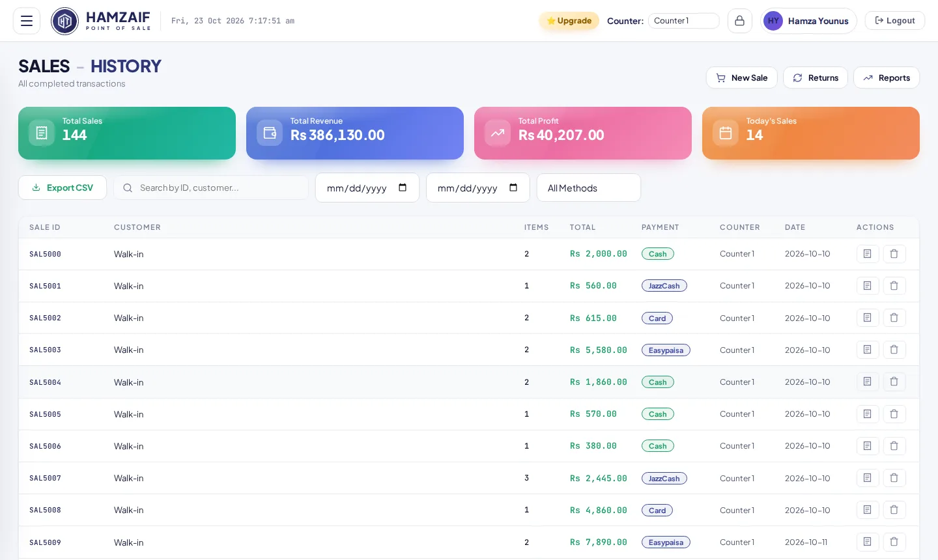
Task: Click the DATE column header
Action: (x=795, y=227)
